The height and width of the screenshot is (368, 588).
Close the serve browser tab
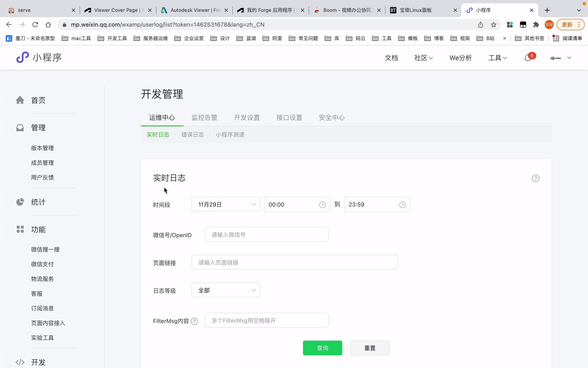[73, 10]
